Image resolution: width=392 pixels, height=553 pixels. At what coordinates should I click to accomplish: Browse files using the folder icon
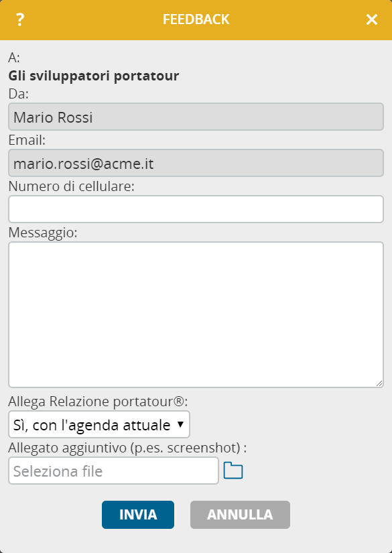click(233, 471)
